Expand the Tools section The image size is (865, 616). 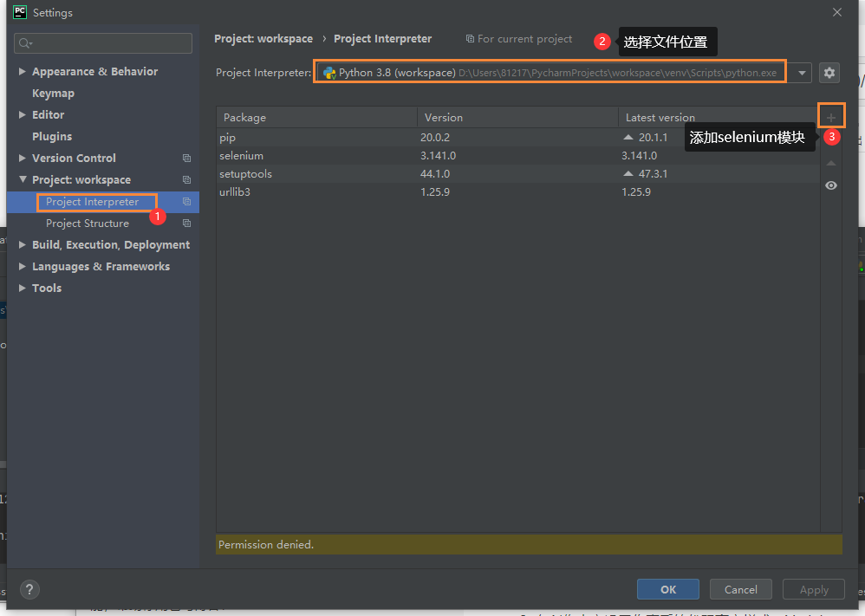tap(22, 288)
